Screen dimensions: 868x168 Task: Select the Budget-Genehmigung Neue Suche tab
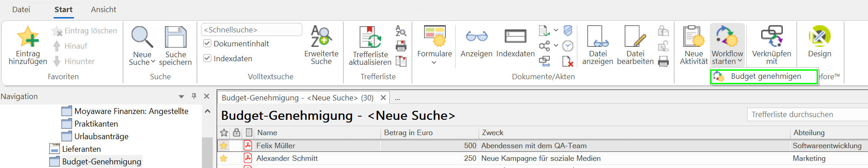297,98
